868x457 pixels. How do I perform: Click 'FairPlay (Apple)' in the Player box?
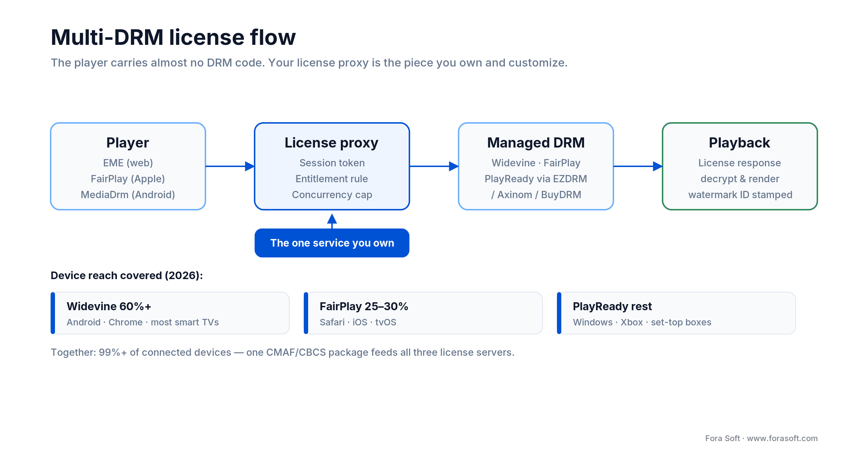128,179
